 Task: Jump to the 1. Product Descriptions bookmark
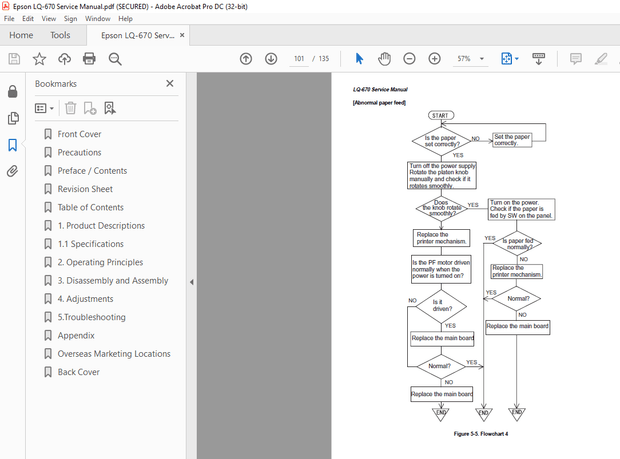(x=101, y=226)
